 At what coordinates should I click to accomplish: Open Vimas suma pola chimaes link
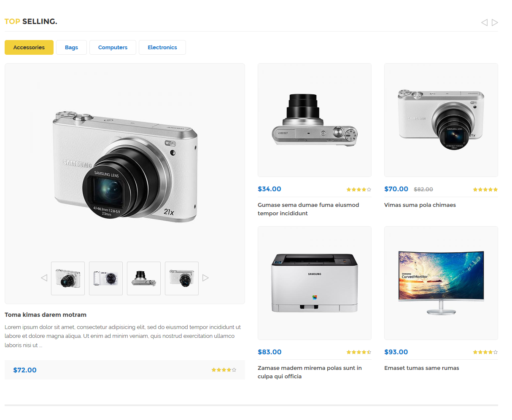420,205
